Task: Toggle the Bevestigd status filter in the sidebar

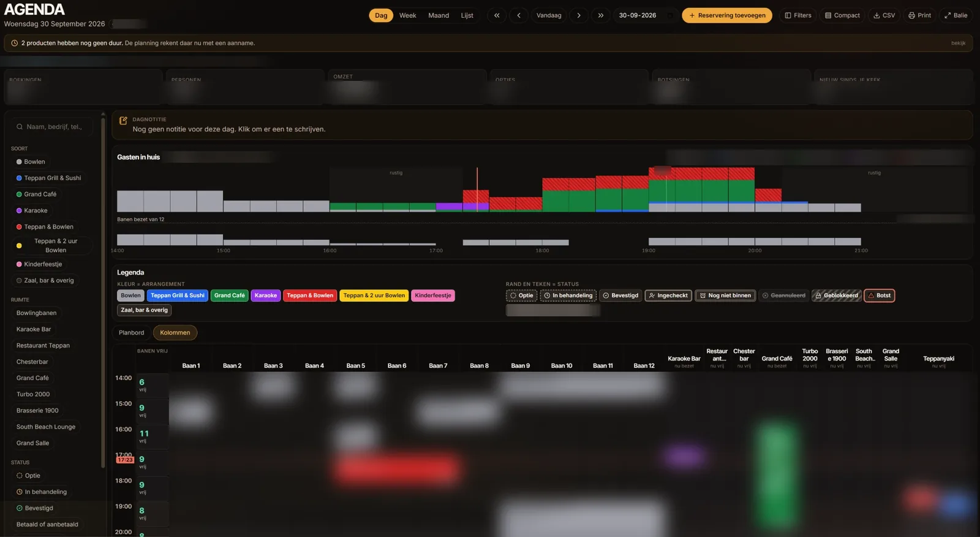Action: point(35,508)
